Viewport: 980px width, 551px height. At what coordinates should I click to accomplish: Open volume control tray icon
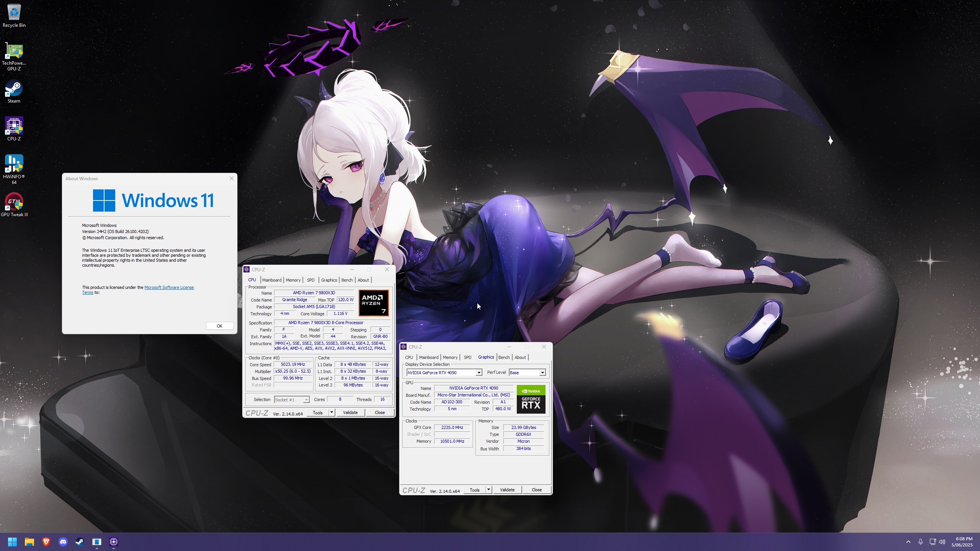(x=942, y=542)
